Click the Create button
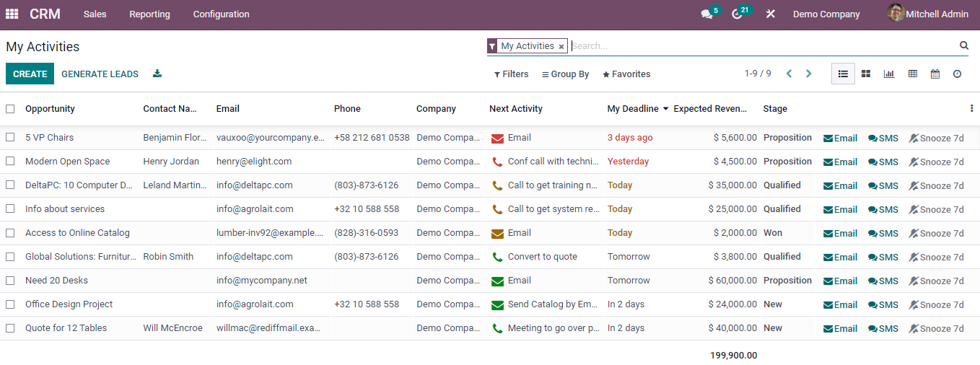Screen dimensions: 980x365 pos(30,74)
